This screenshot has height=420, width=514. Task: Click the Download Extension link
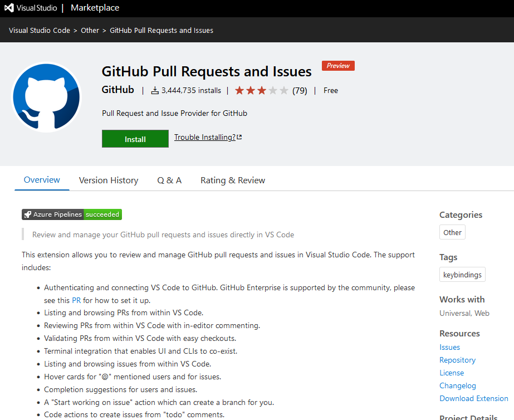pos(473,398)
